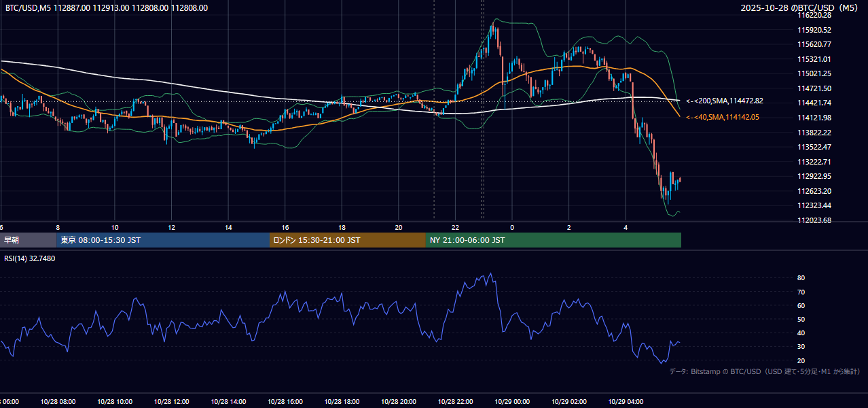The width and height of the screenshot is (868, 408).
Task: Click the '<-<200,SMA,114472.82' label
Action: [725, 101]
